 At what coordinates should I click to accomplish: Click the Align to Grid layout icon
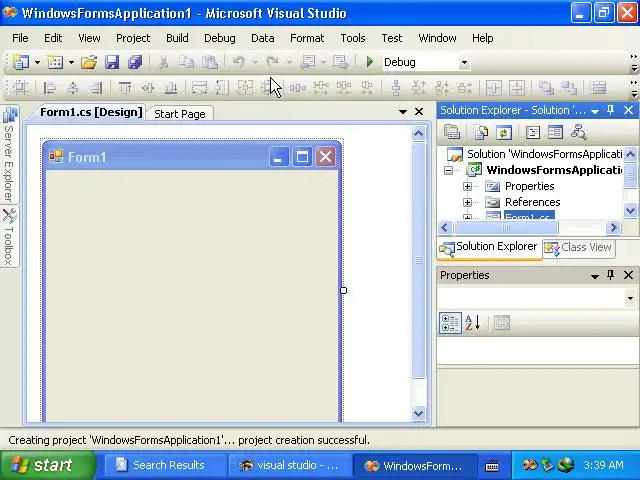pyautogui.click(x=20, y=87)
